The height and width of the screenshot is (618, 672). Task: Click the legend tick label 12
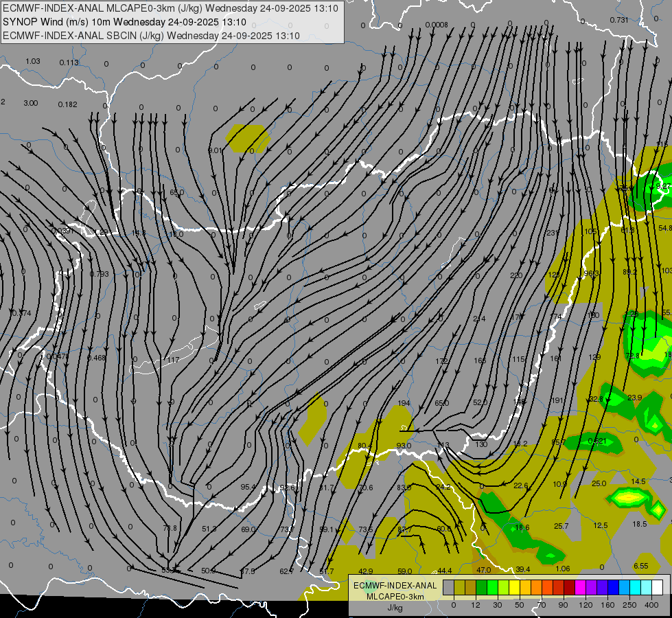[475, 605]
